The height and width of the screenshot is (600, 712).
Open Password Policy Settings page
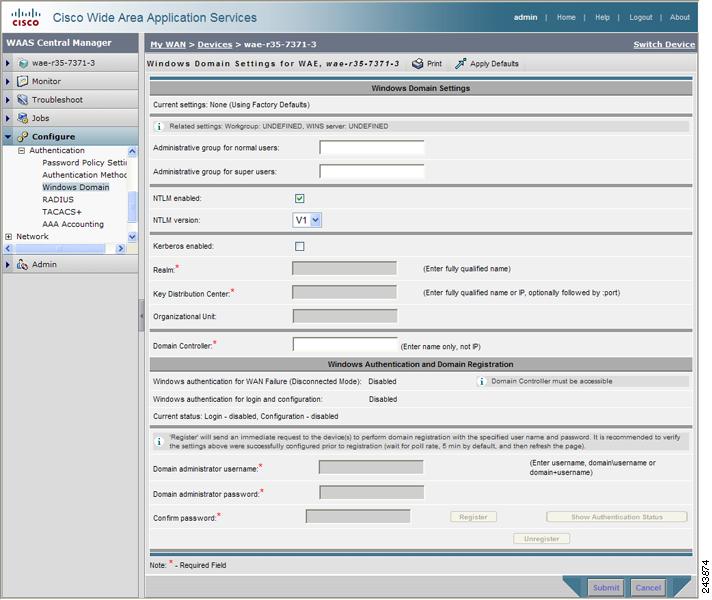[84, 163]
